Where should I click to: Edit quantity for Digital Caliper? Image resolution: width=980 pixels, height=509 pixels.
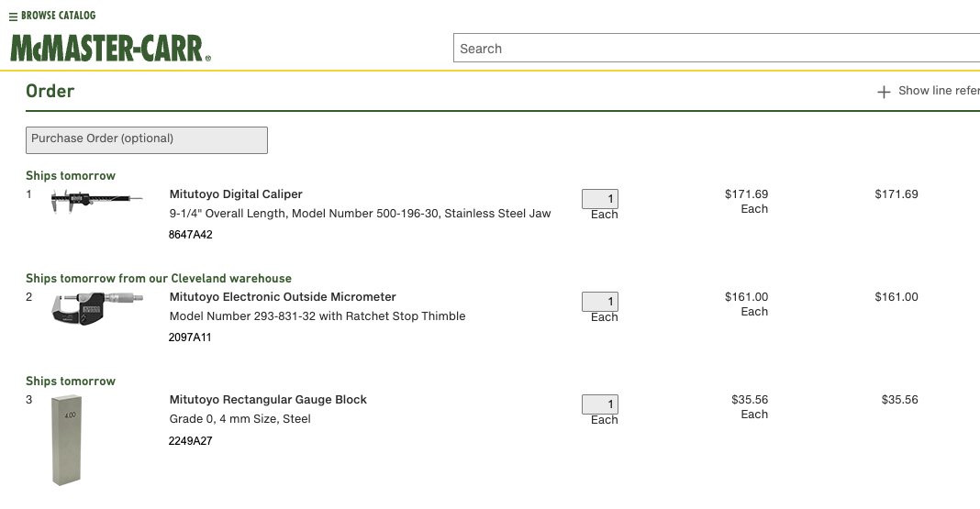point(599,199)
